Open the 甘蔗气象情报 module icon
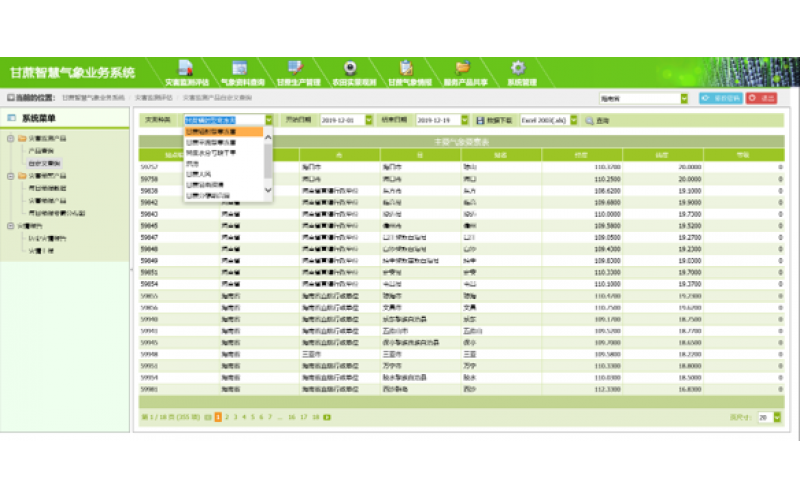Screen dimensions: 800x500 [x=407, y=67]
